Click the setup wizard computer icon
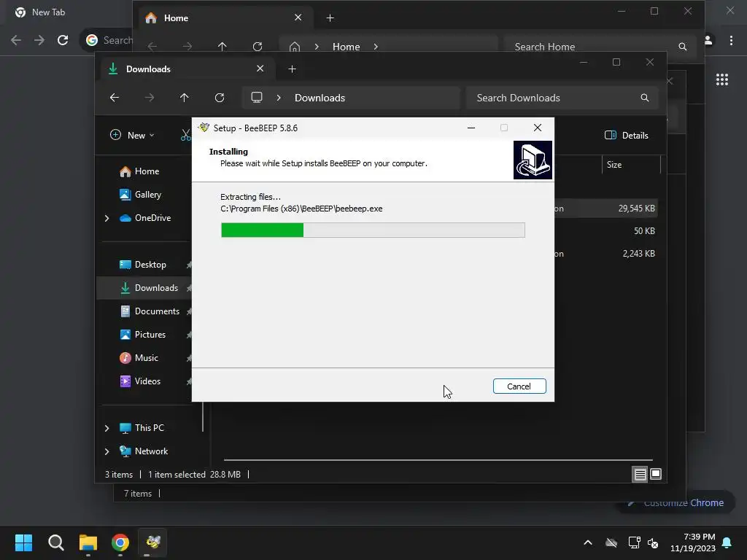This screenshot has width=747, height=560. coord(533,160)
